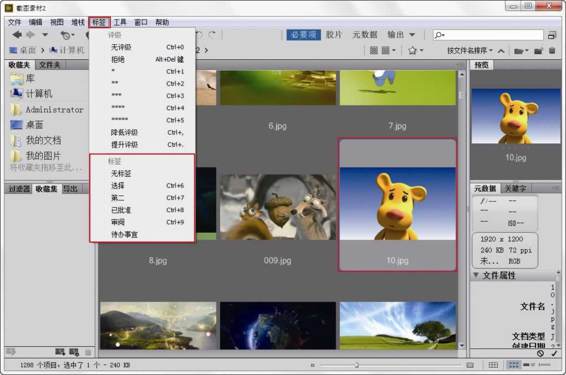Switch to the 必要项 workspace
566x375 pixels.
click(304, 35)
